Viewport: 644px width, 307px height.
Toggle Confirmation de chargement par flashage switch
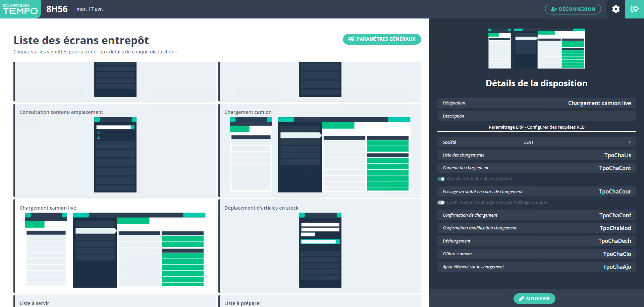pos(441,203)
